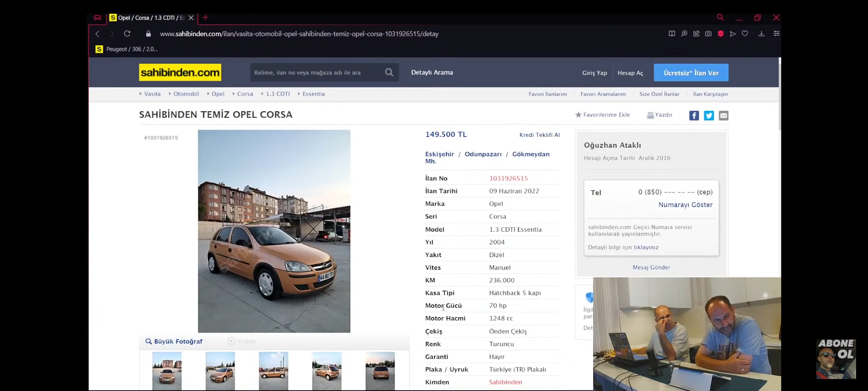The height and width of the screenshot is (391, 868).
Task: Click the ABONE OL subscribe badge
Action: pyautogui.click(x=836, y=359)
